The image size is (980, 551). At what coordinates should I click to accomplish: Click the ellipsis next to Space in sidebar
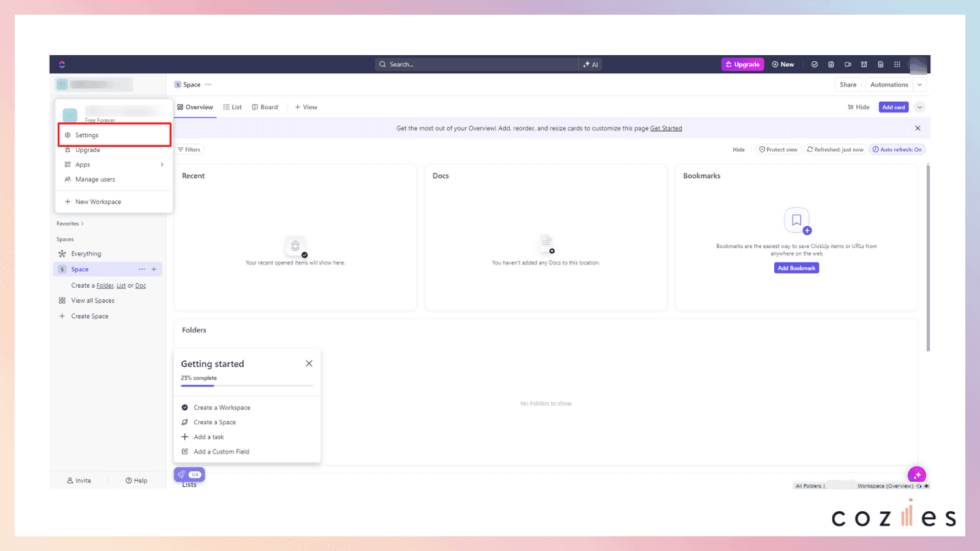click(x=142, y=269)
